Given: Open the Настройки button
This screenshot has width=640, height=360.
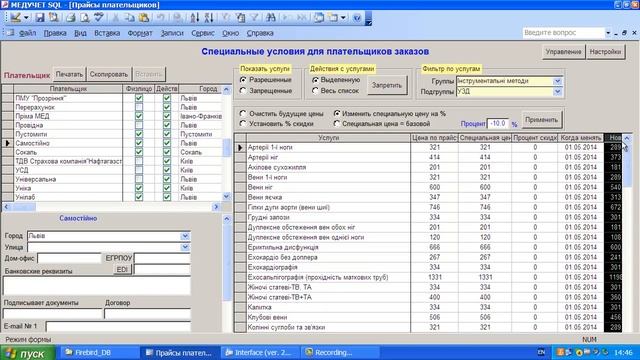Looking at the screenshot, I should 605,52.
